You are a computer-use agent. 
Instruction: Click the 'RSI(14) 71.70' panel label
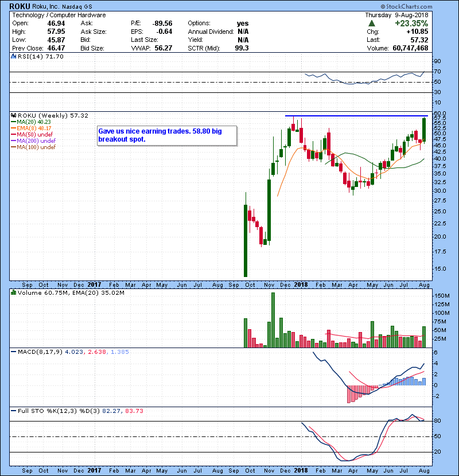click(x=40, y=56)
